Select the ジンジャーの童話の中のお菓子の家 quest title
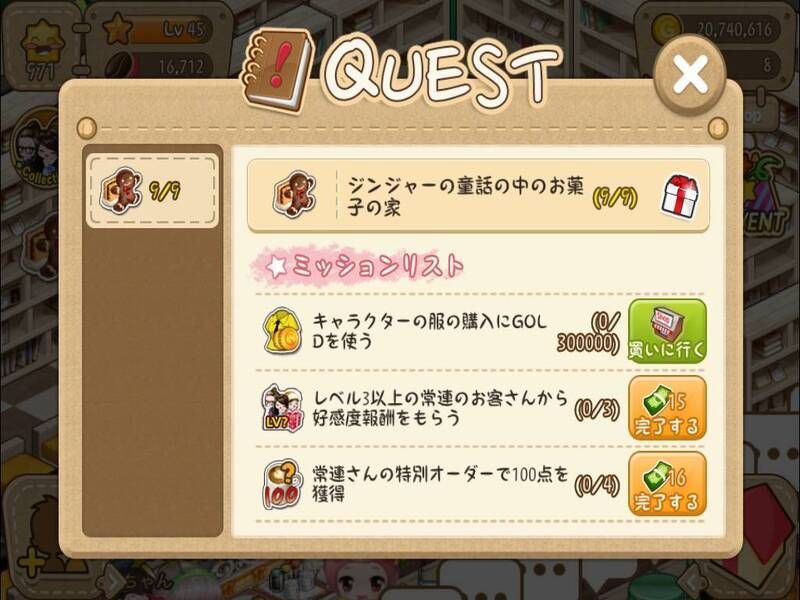 click(465, 196)
